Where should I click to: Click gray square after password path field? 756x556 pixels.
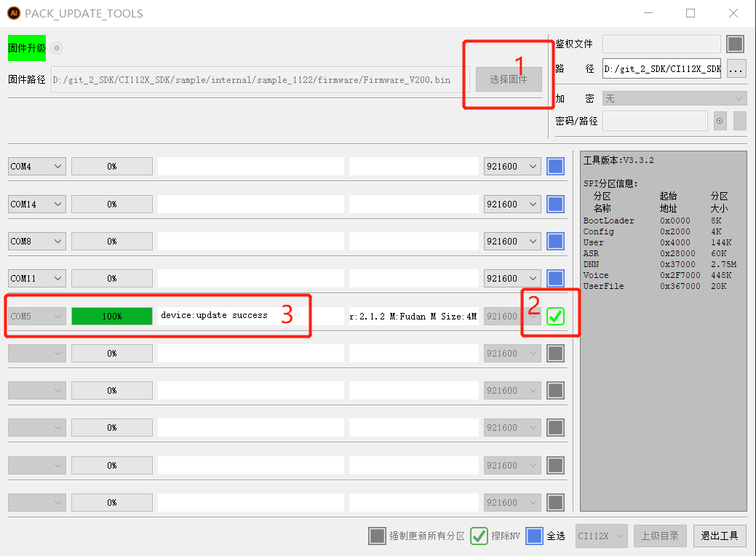739,121
